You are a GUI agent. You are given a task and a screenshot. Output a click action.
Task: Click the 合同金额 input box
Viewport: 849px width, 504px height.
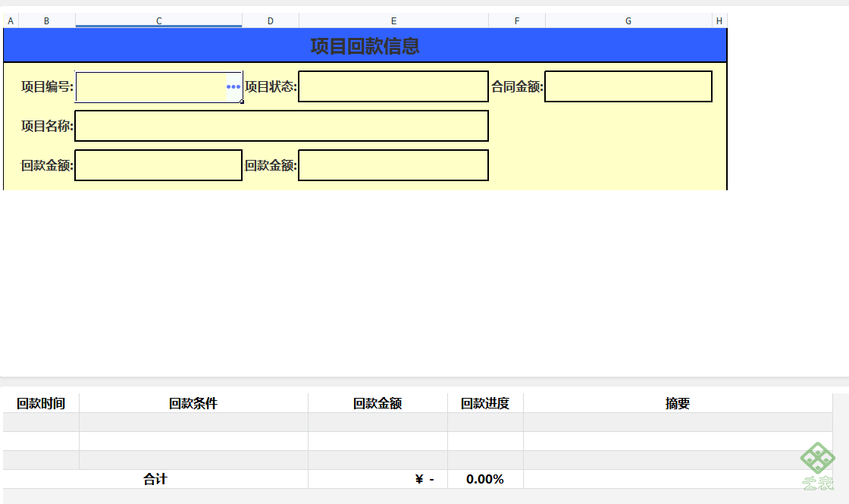click(628, 86)
